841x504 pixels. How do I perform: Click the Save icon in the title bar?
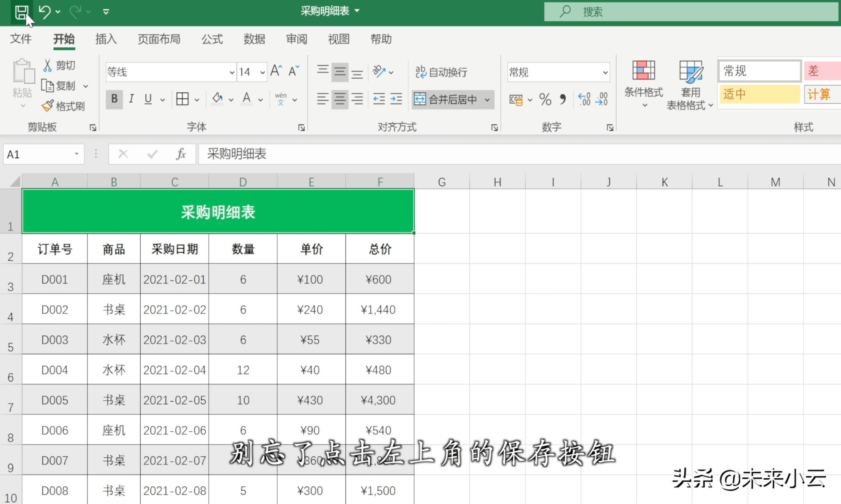pos(21,12)
